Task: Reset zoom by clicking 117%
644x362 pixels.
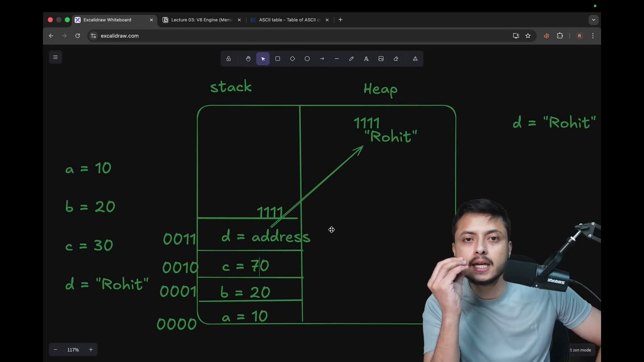Action: 73,350
